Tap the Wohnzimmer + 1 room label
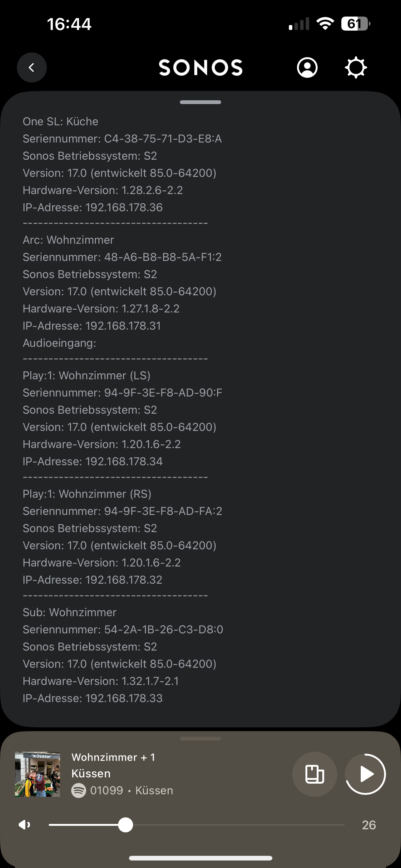401x868 pixels. (113, 757)
